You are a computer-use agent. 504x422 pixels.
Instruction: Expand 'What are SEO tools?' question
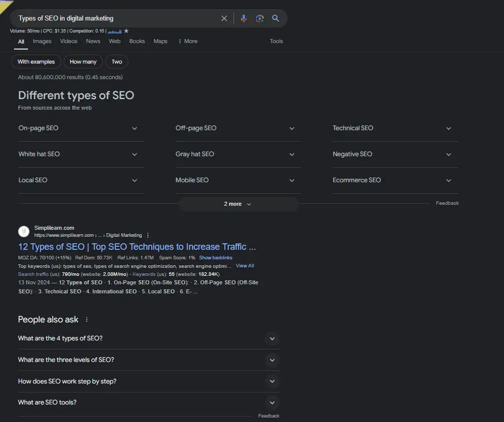148,402
